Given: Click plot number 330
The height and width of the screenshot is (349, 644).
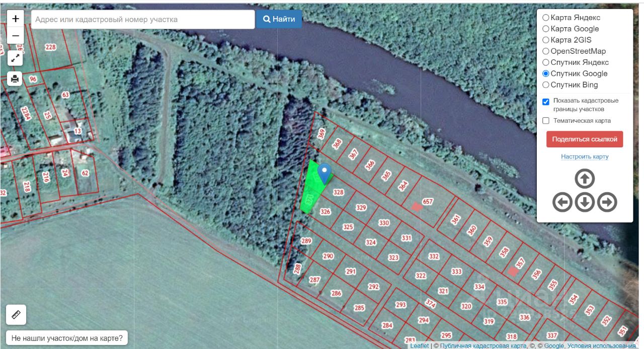Looking at the screenshot, I should (384, 223).
